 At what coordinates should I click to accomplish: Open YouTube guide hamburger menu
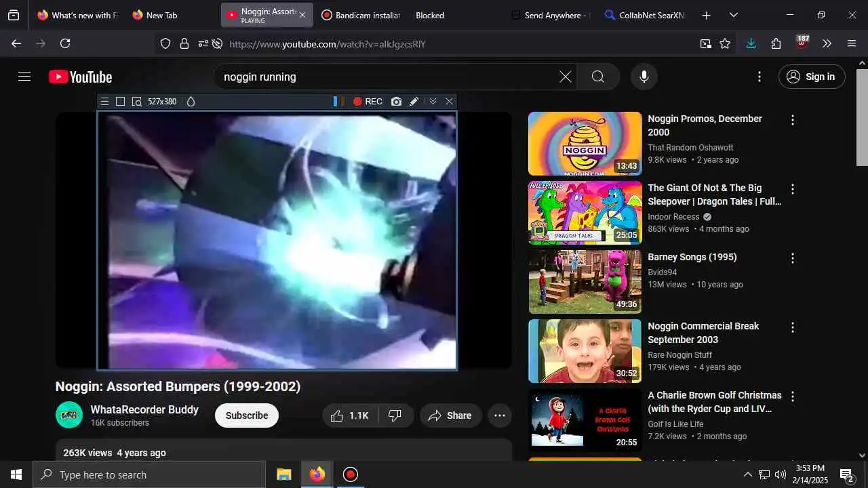pos(24,77)
